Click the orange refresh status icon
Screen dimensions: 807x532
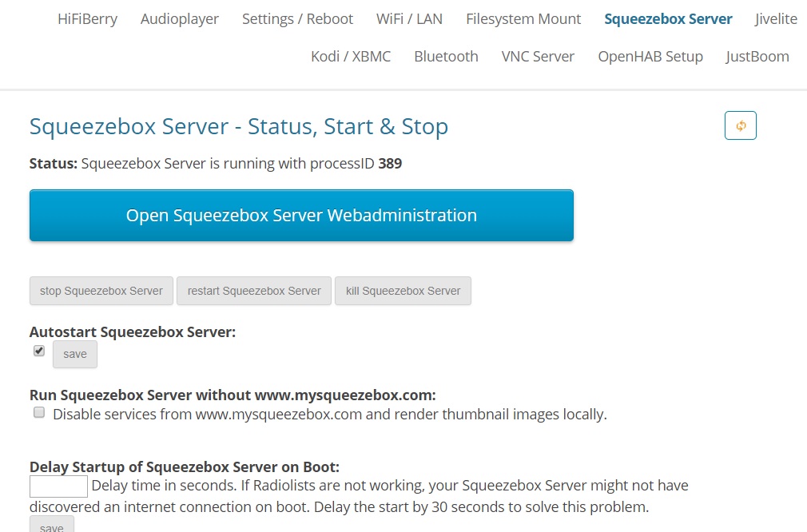pos(740,125)
